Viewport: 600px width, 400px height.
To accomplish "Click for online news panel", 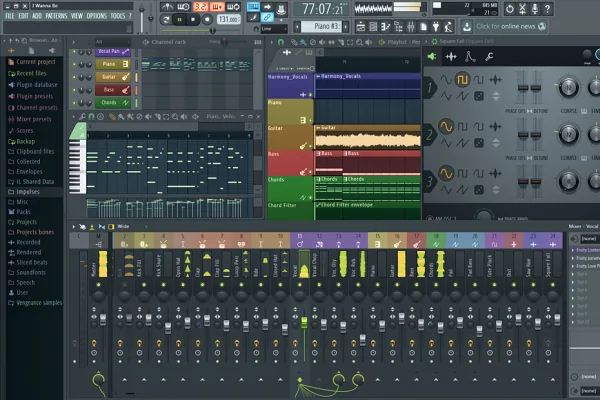I will 510,26.
